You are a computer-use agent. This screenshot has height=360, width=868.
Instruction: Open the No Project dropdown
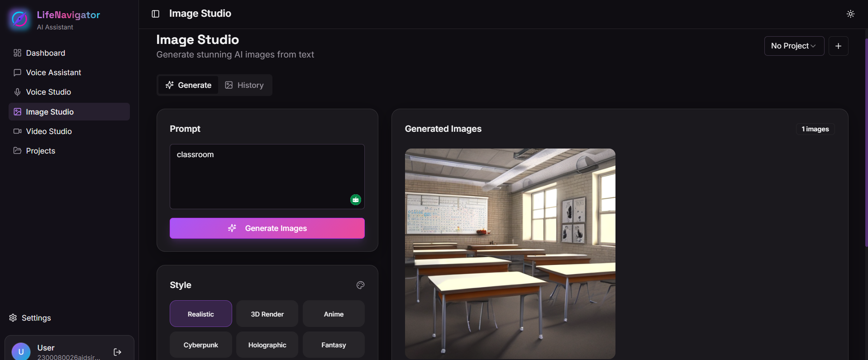[x=794, y=46]
